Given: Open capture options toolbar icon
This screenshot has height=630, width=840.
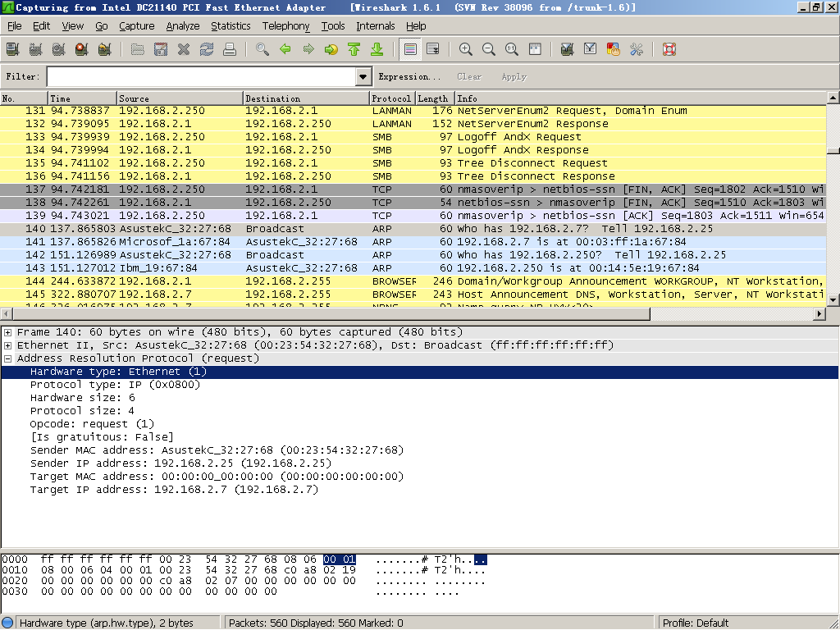Looking at the screenshot, I should tap(36, 49).
